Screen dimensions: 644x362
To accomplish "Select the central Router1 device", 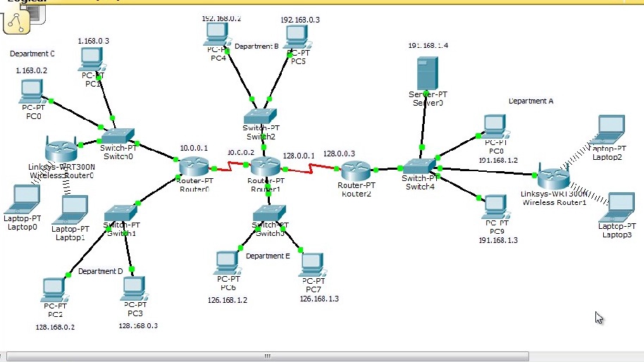I will [x=266, y=166].
